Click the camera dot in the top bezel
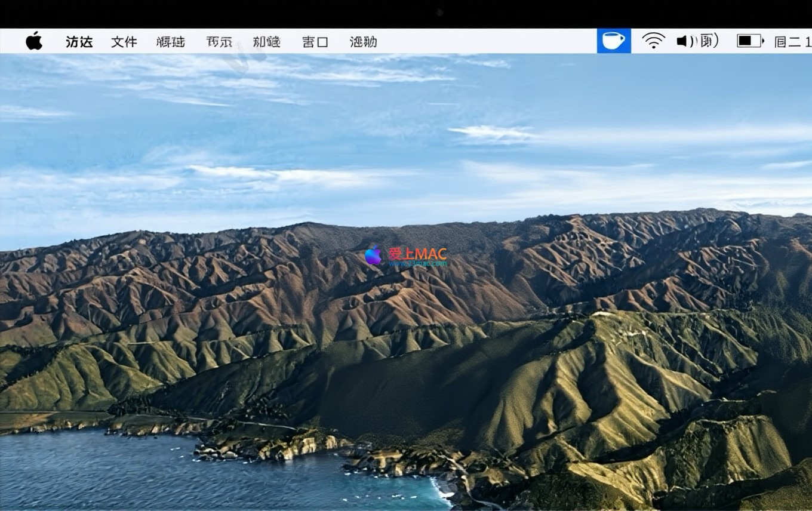 point(440,12)
